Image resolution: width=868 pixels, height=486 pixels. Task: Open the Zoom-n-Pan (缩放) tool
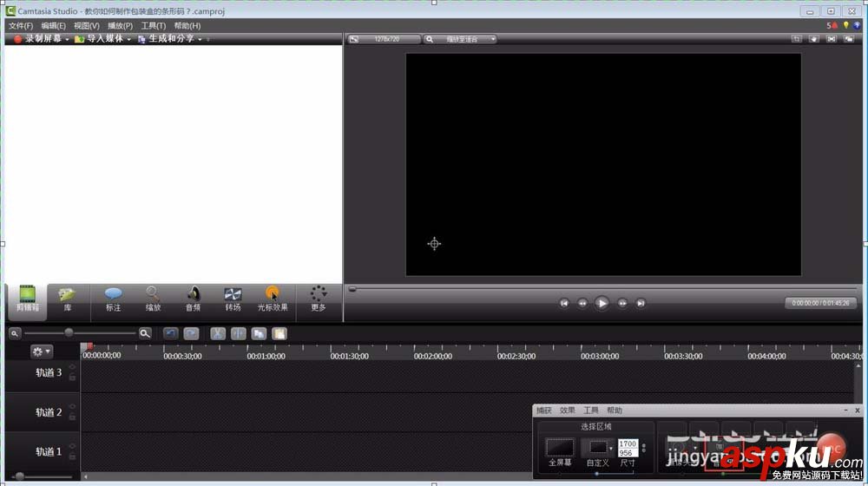153,299
